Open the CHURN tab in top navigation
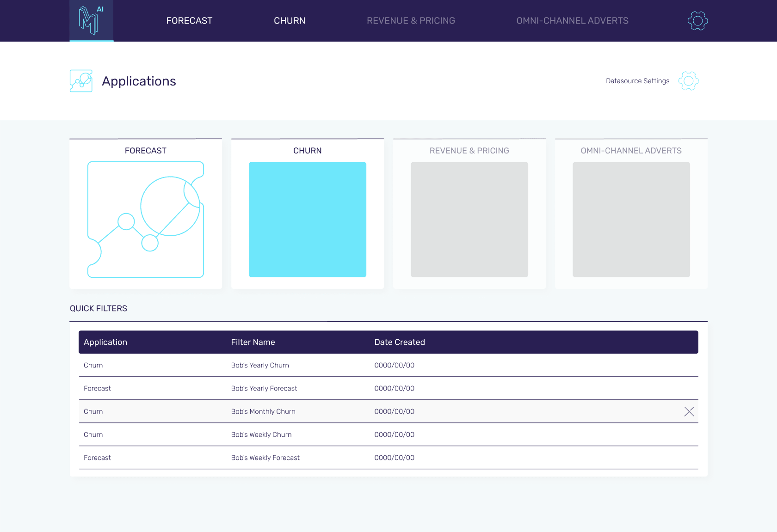 (290, 21)
